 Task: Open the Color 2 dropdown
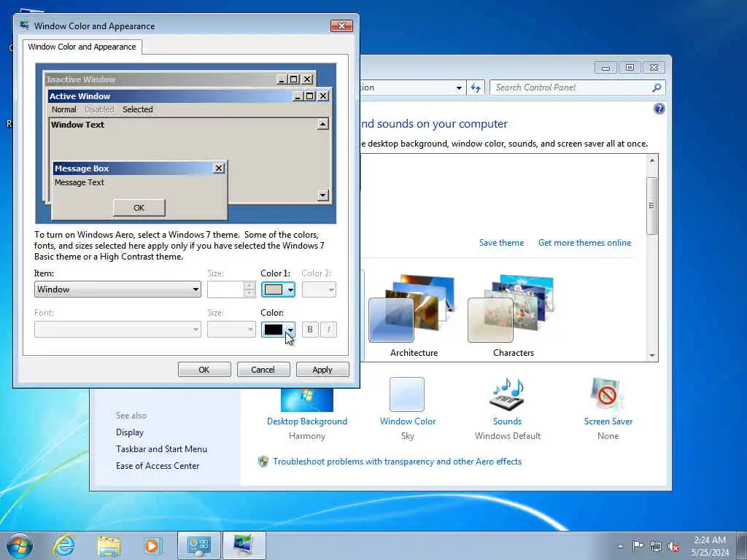tap(319, 289)
